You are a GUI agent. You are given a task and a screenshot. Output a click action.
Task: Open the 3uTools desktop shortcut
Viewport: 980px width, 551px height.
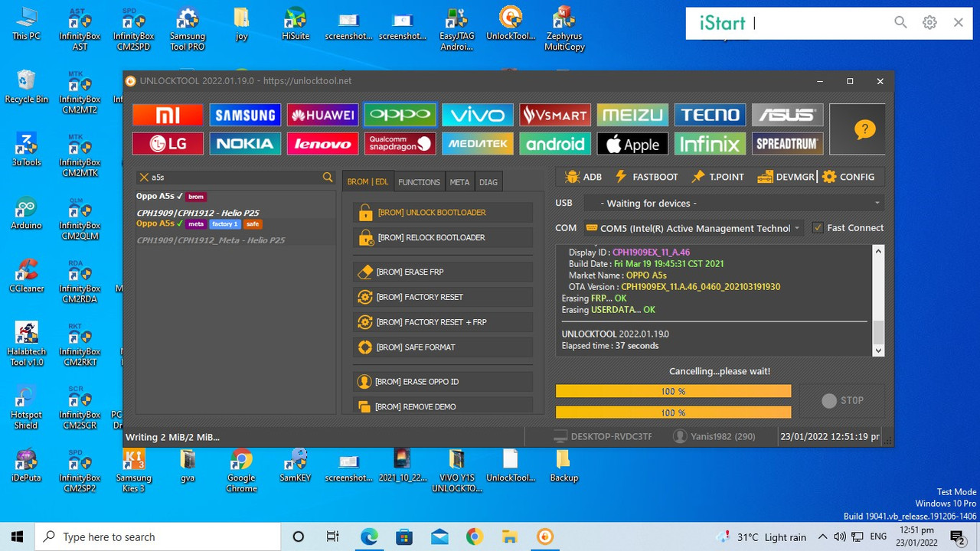[26, 149]
